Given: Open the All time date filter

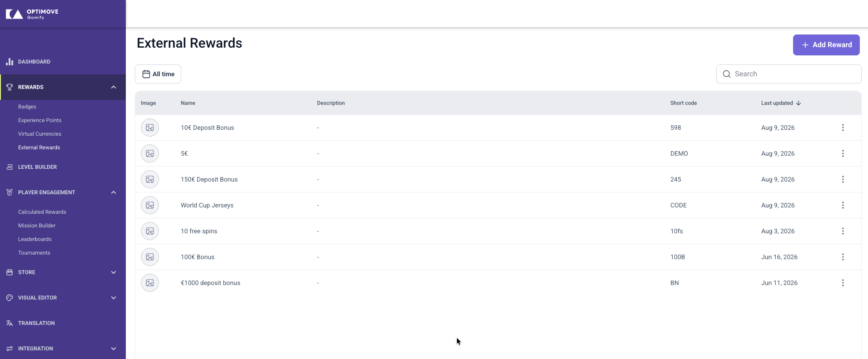Looking at the screenshot, I should (x=158, y=74).
